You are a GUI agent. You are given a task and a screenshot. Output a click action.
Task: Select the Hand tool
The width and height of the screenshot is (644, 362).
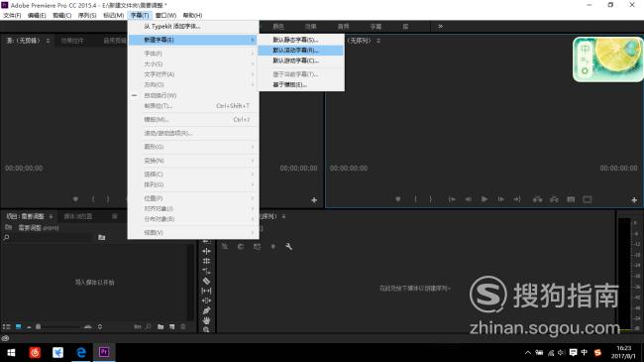click(x=206, y=320)
